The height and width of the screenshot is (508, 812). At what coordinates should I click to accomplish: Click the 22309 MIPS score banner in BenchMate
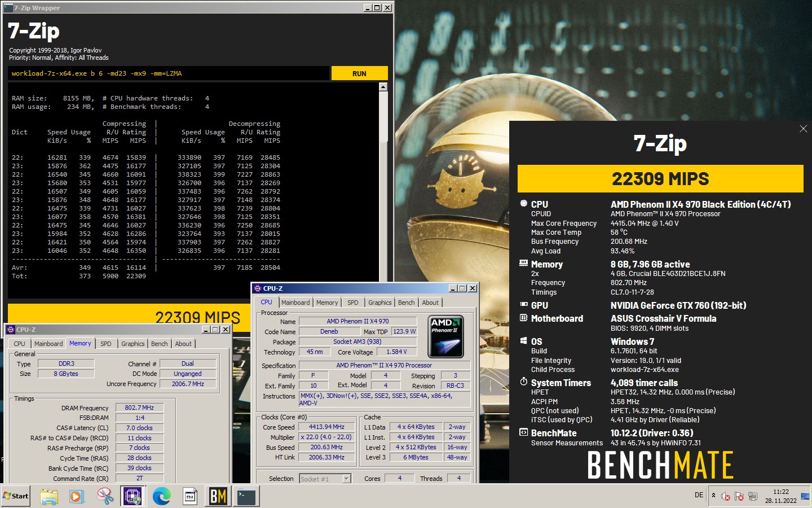point(660,179)
